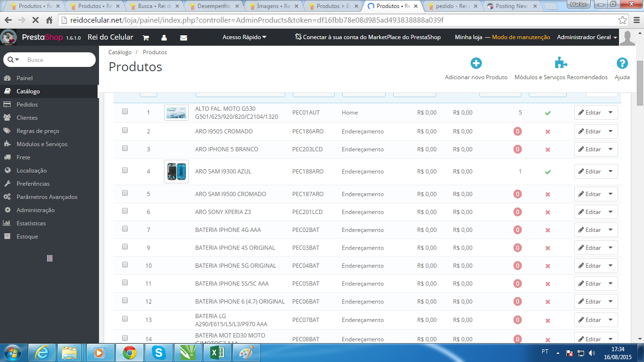Open Minha loja link in header
The width and height of the screenshot is (644, 362).
tap(469, 37)
